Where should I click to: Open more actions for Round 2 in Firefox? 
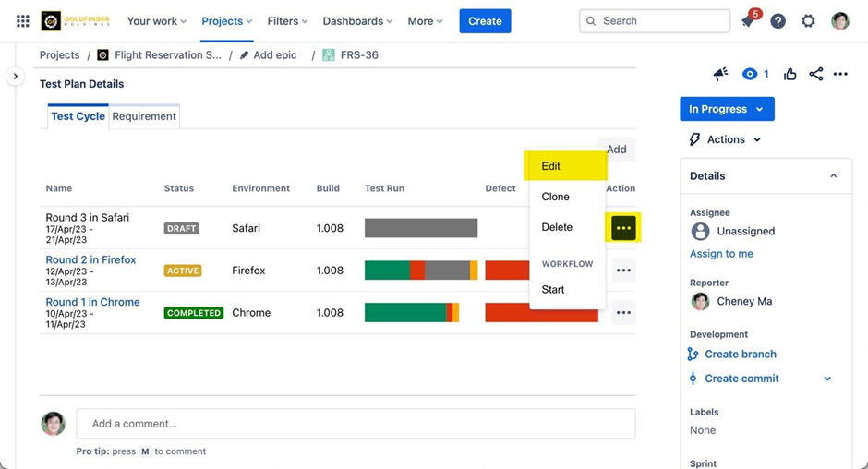point(623,271)
